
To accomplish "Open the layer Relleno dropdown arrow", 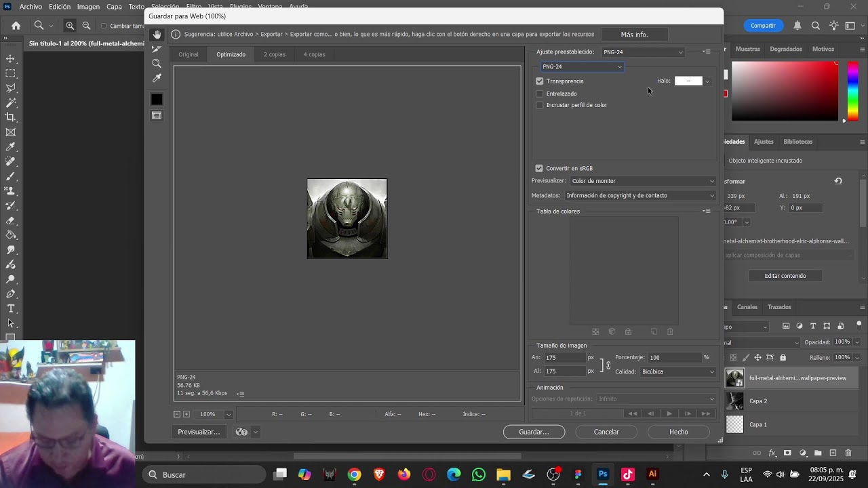I will point(856,357).
